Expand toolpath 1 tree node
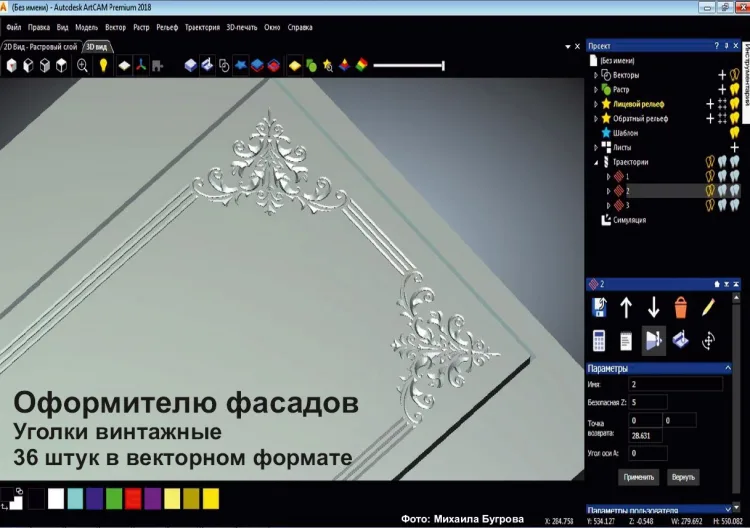Viewport: 750px width, 528px height. 608,176
